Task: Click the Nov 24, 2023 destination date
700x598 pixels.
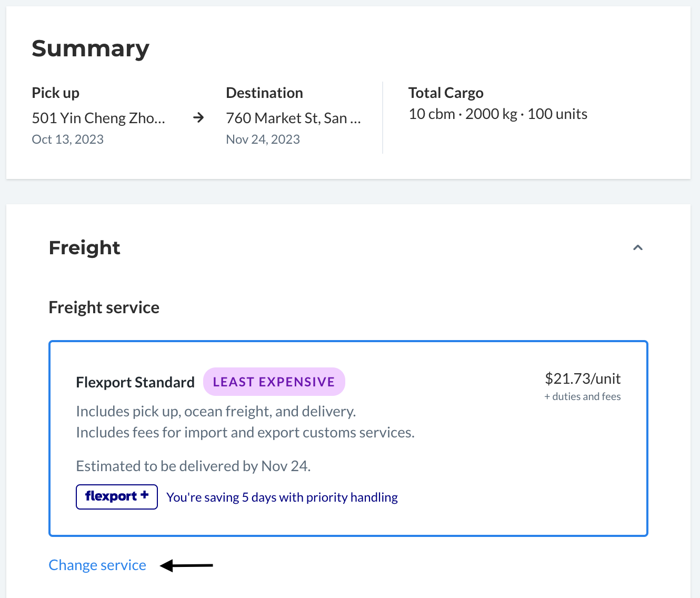Action: pyautogui.click(x=263, y=139)
